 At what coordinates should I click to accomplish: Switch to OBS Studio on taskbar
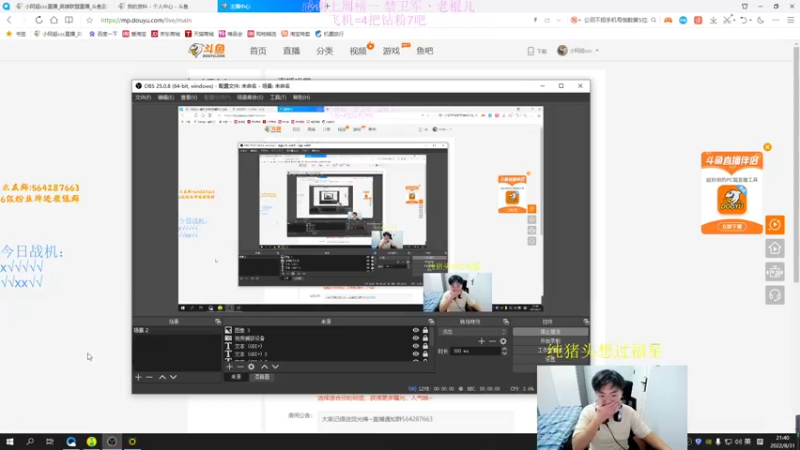pos(112,441)
